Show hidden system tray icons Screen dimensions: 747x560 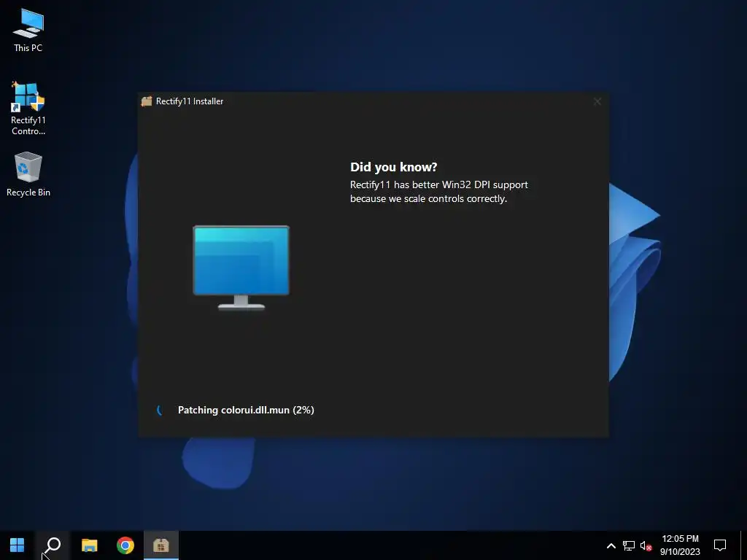tap(611, 545)
